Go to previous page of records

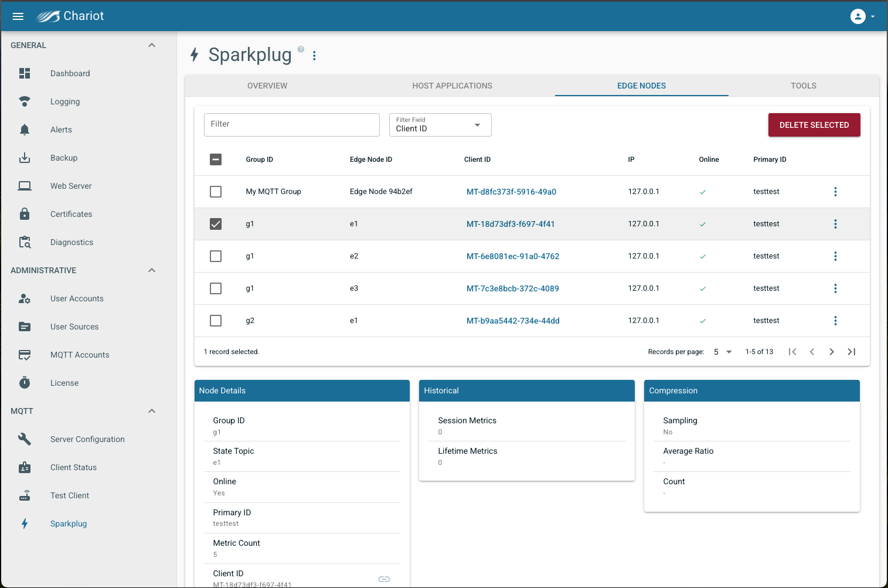[x=812, y=352]
